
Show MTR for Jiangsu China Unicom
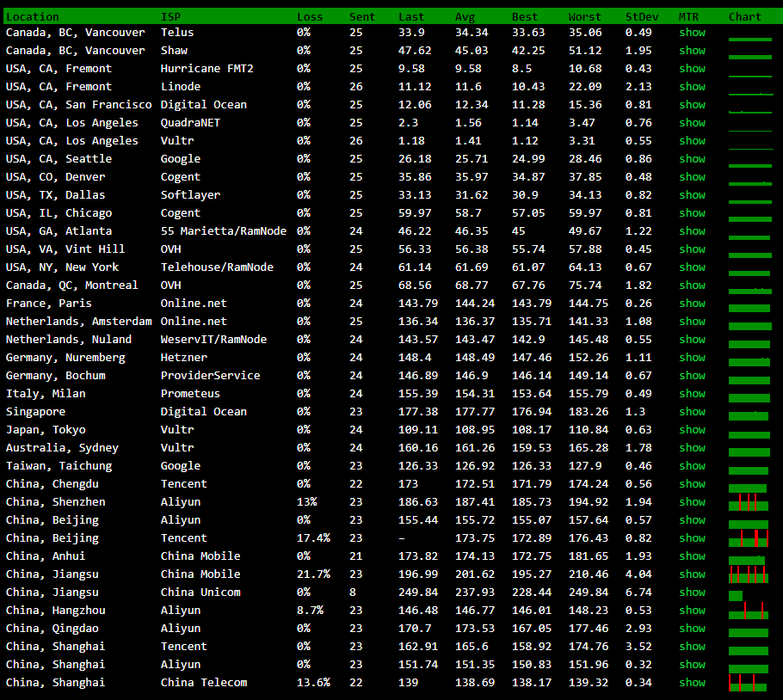pyautogui.click(x=692, y=593)
